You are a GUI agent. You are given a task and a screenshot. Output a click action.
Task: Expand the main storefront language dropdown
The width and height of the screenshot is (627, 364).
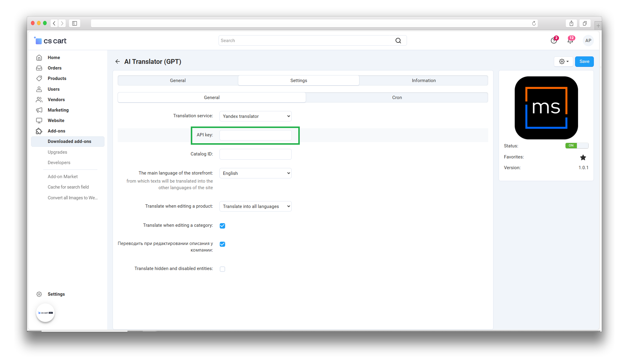(x=256, y=173)
